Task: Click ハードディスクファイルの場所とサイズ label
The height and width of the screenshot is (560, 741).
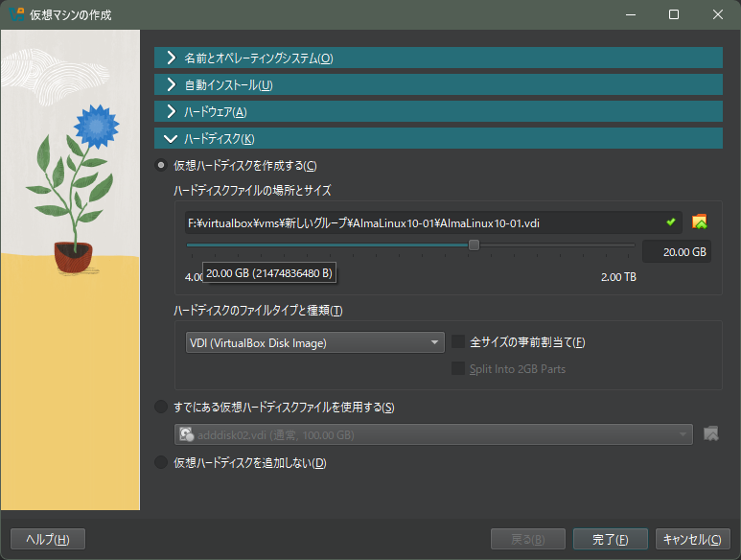Action: click(252, 191)
